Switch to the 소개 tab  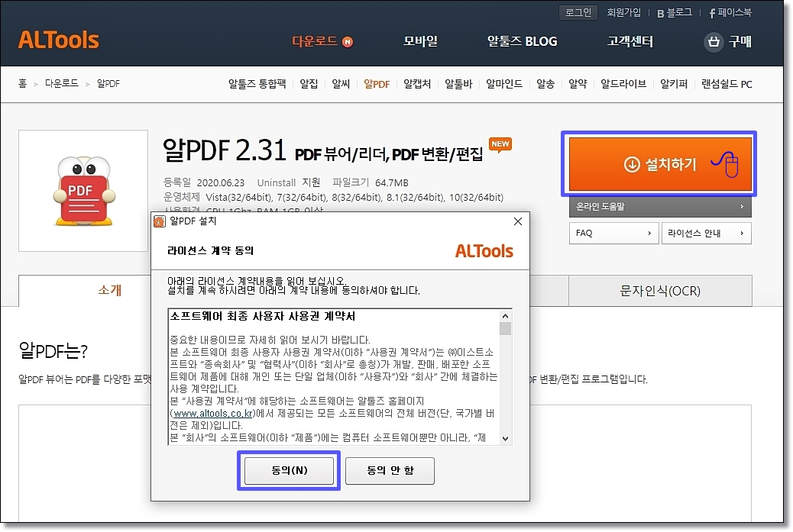point(110,291)
